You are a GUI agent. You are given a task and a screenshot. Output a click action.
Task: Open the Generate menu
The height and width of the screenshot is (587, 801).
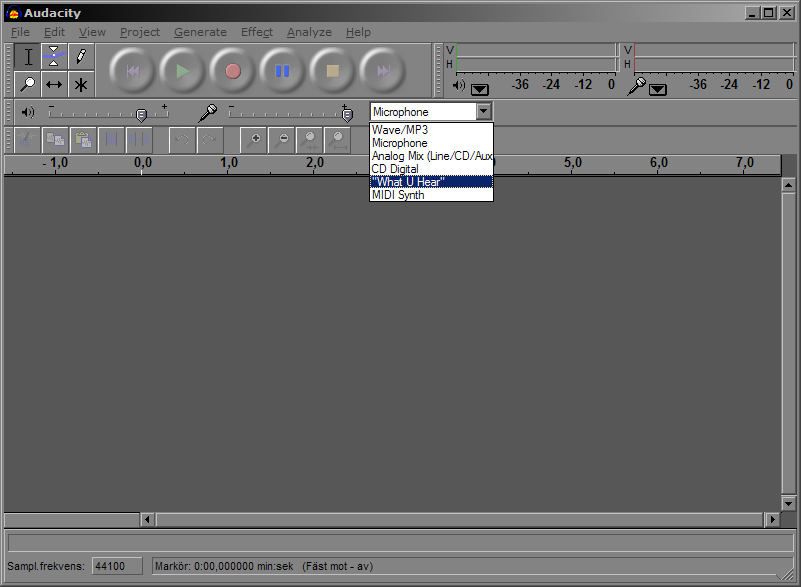[200, 32]
